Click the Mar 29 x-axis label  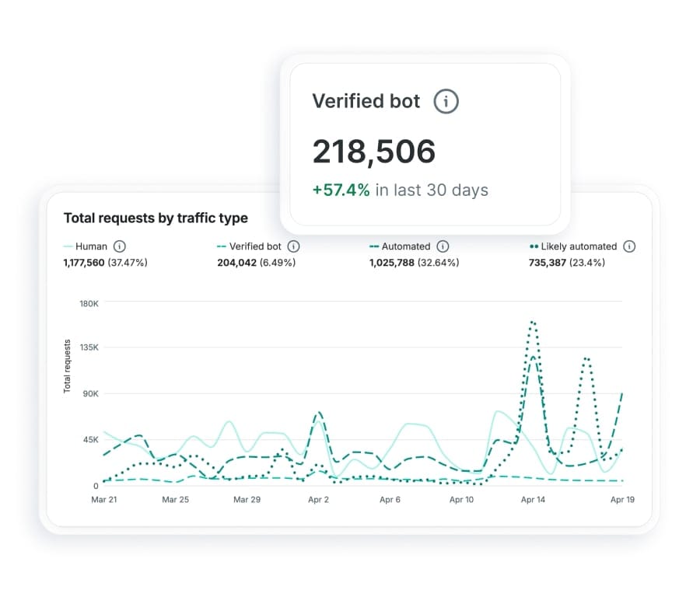(x=247, y=500)
